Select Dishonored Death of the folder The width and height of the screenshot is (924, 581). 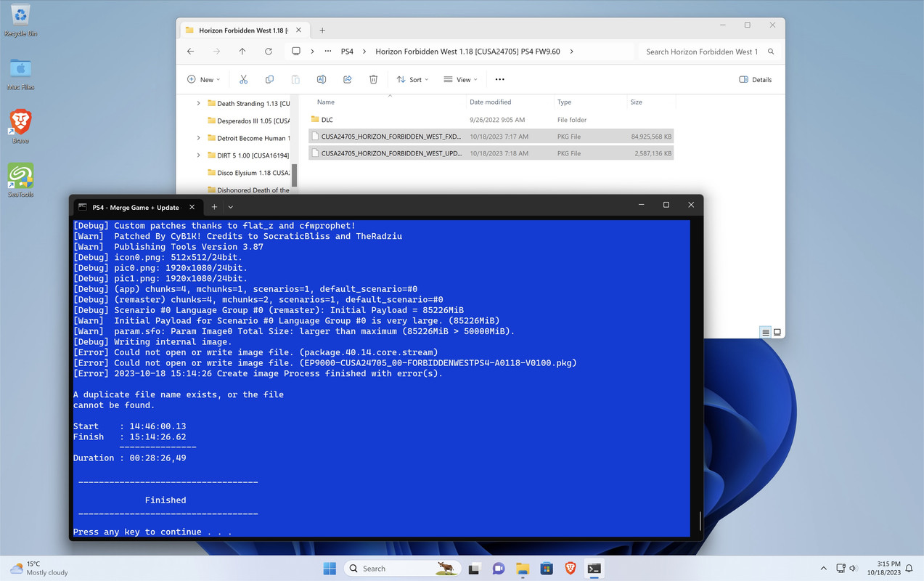(248, 190)
